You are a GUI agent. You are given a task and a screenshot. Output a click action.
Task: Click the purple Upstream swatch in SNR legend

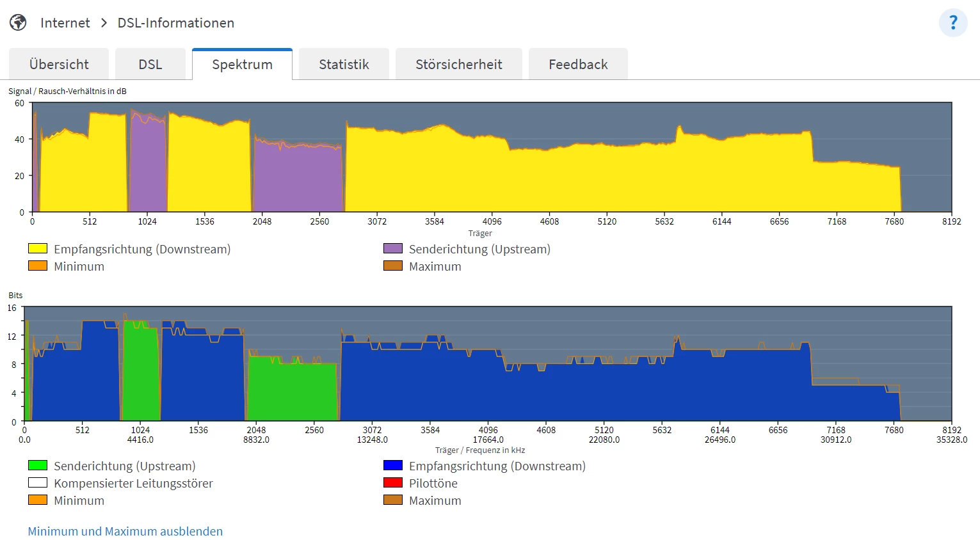[393, 248]
